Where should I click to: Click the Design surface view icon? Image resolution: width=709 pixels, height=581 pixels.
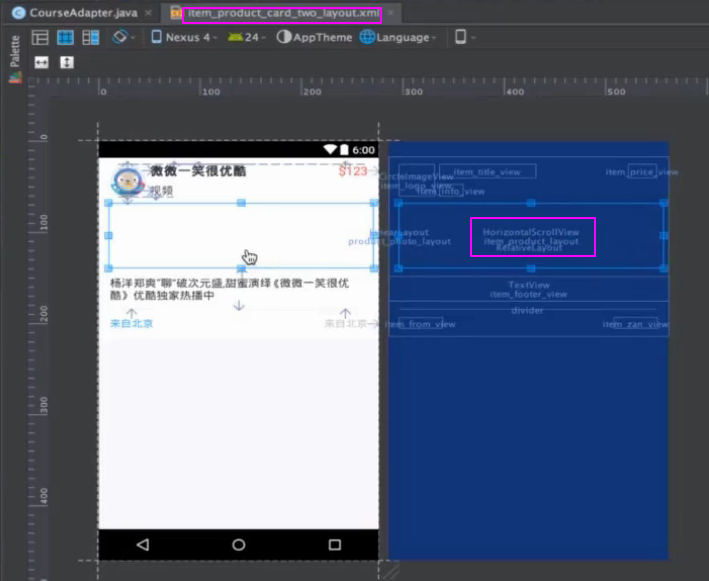coord(40,37)
